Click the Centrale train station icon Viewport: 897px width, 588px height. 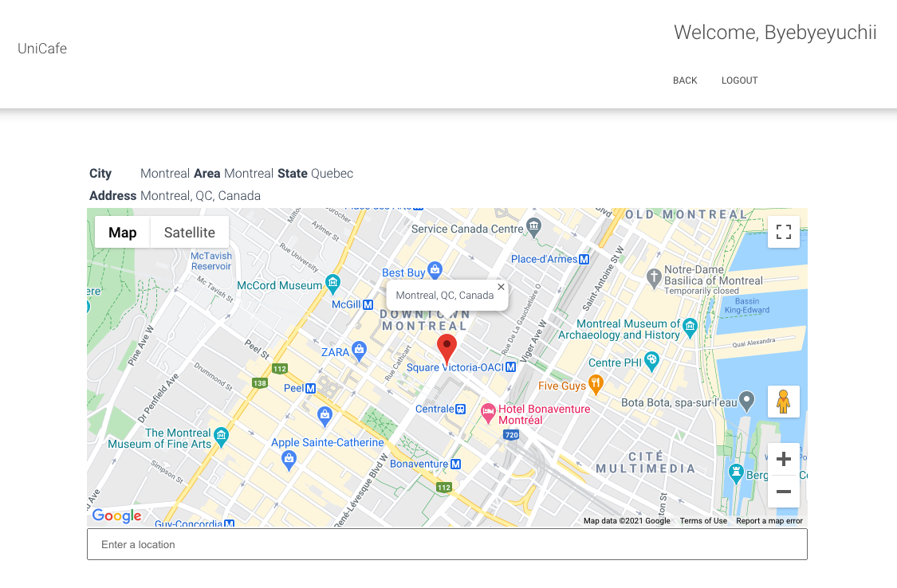(461, 410)
